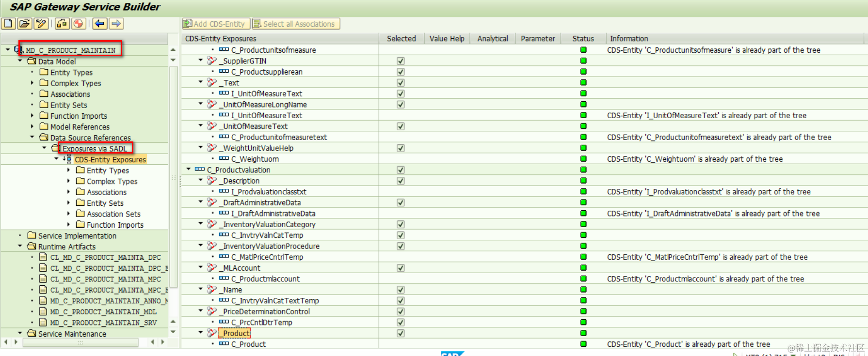Click the Data Model folder icon
This screenshot has height=356, width=868.
click(x=32, y=61)
